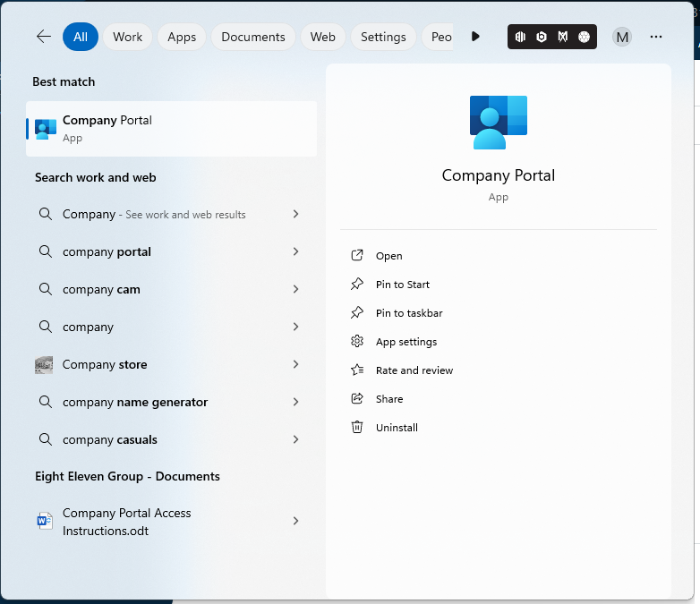
Task: Click Uninstall
Action: tap(397, 428)
